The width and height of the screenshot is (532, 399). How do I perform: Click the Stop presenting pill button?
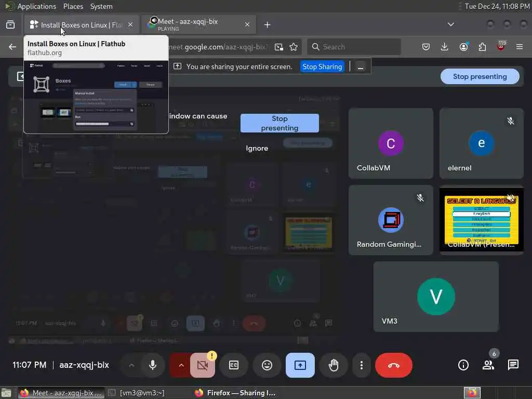(480, 77)
